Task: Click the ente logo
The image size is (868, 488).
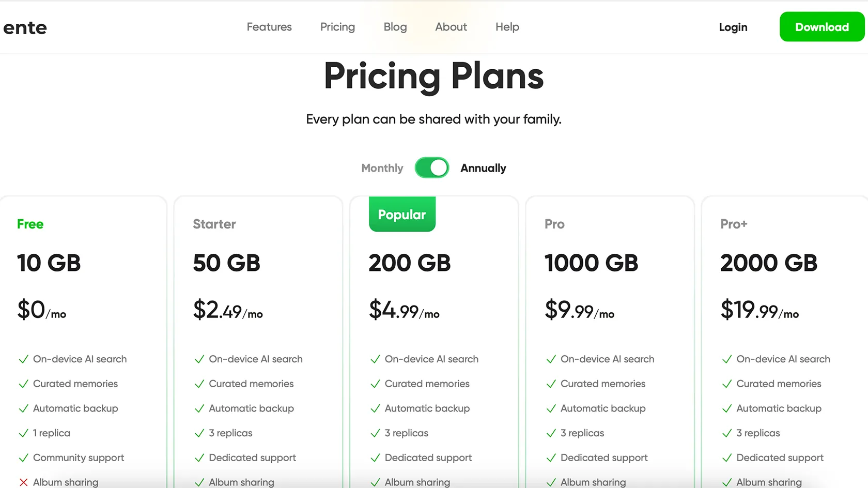Action: coord(24,27)
